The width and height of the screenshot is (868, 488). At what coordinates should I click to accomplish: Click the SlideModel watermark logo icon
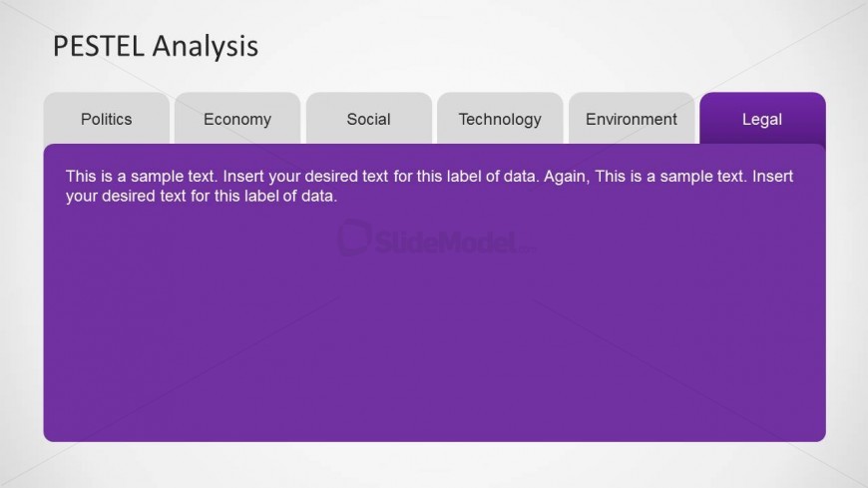(x=354, y=238)
